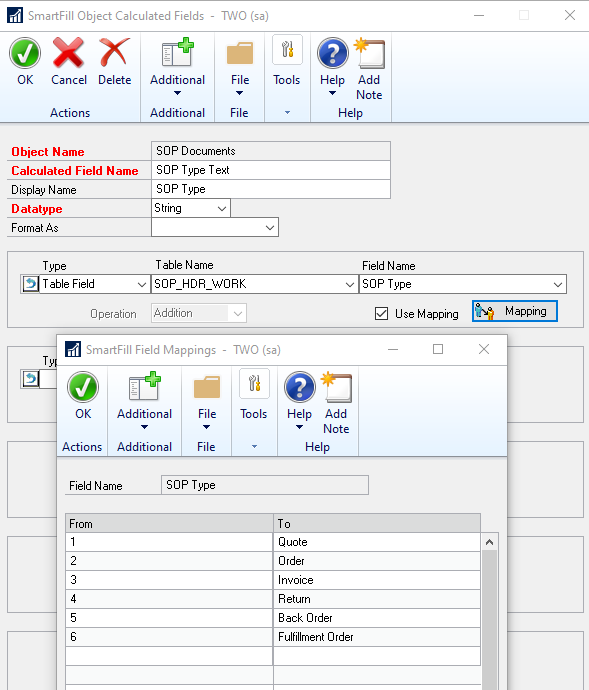Minimize the SmartFill Field Mappings window
Image resolution: width=589 pixels, height=690 pixels.
tap(393, 349)
